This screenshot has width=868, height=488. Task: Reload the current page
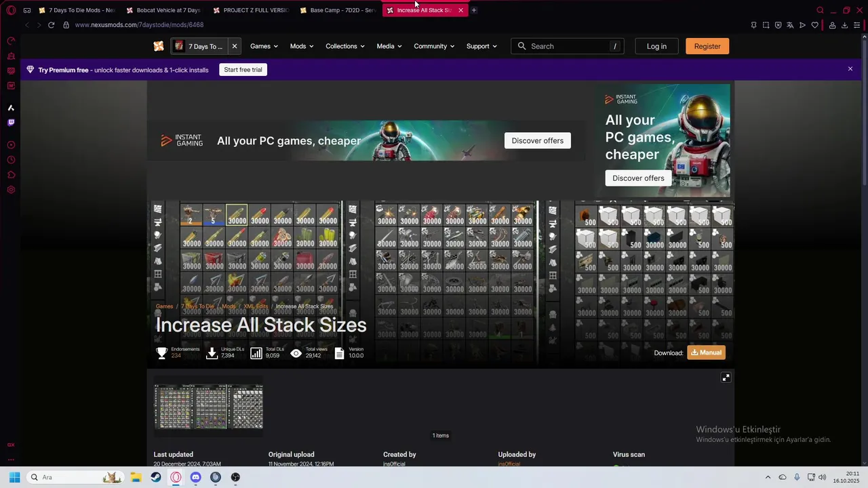[x=51, y=25]
